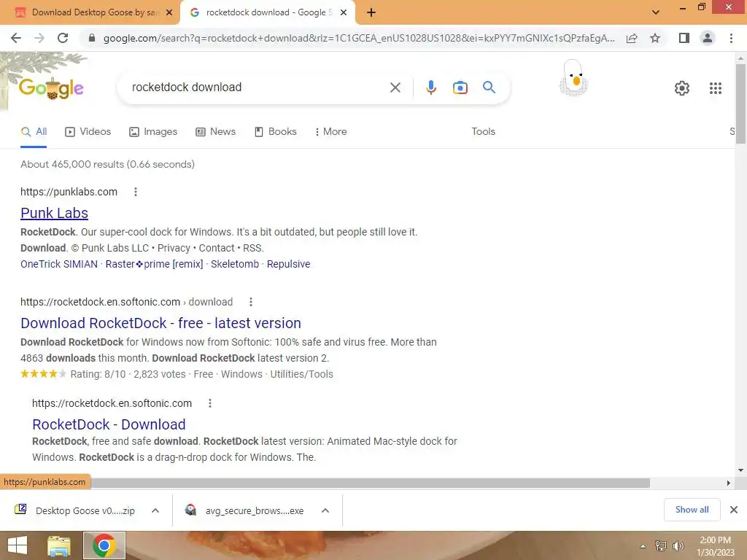Click the scroll down arrow
This screenshot has height=560, width=747.
point(740,470)
